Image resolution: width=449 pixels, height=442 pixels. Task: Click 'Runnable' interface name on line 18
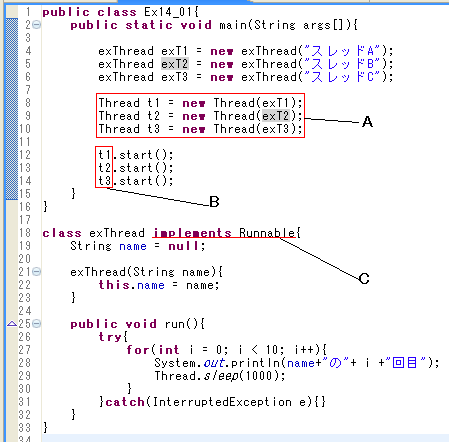pyautogui.click(x=267, y=233)
